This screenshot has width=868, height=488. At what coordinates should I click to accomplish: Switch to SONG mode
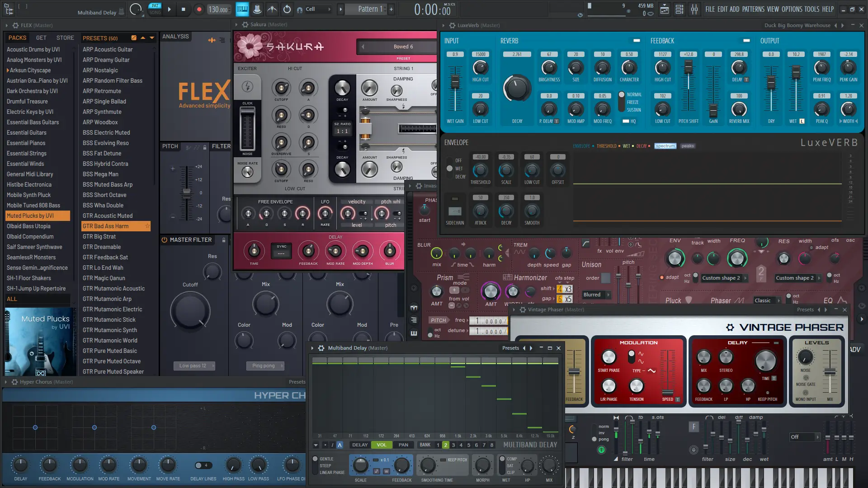(155, 13)
